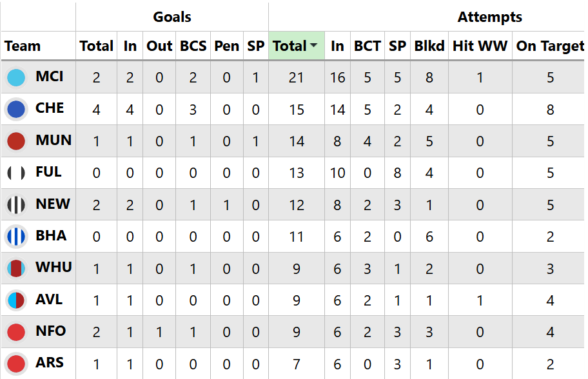Click MCI's attempts total cell showing 21

[x=297, y=77]
